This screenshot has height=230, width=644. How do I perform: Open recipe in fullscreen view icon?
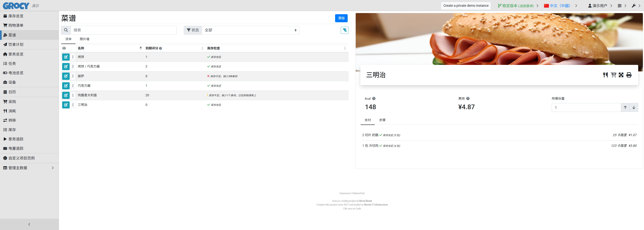[621, 75]
